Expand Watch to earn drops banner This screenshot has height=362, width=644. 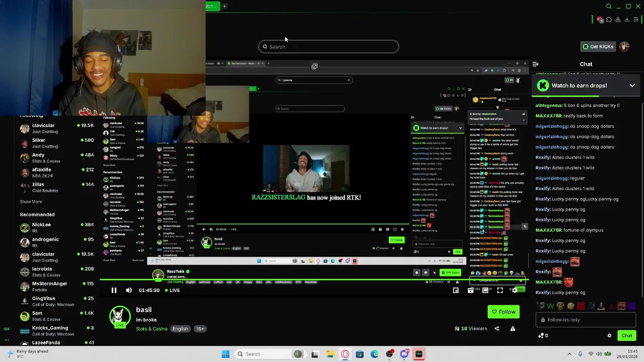pos(632,85)
